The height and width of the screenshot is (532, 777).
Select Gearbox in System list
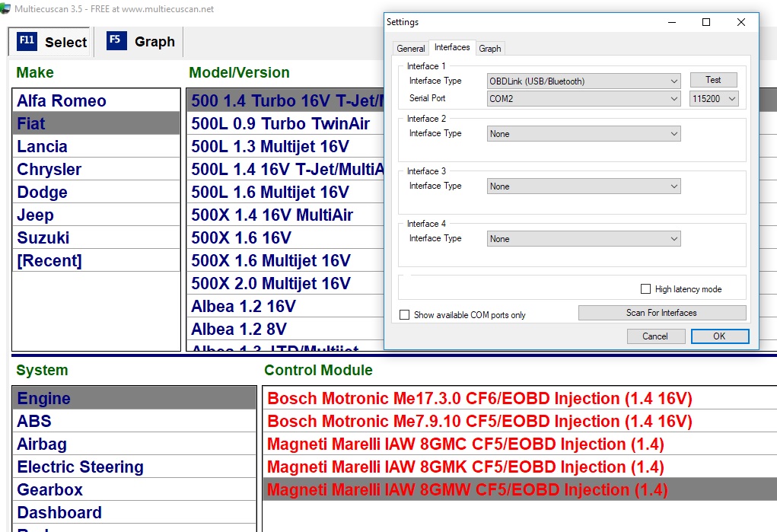click(x=134, y=489)
